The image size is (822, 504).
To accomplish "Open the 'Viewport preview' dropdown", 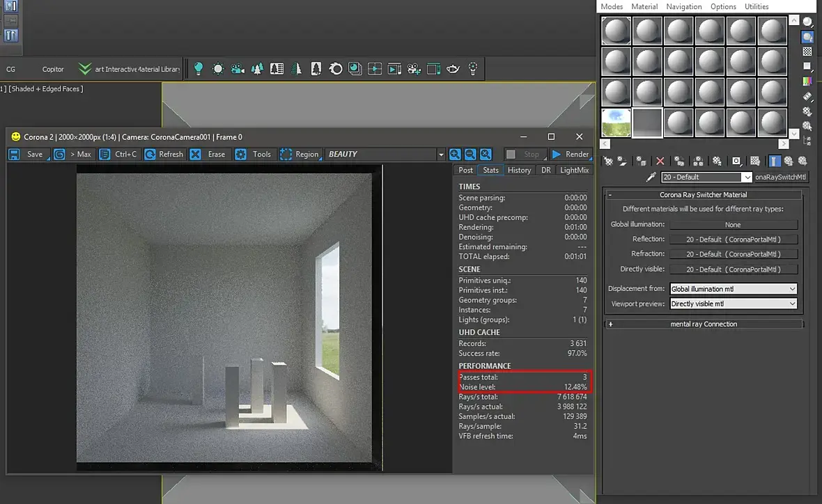I will tap(734, 304).
